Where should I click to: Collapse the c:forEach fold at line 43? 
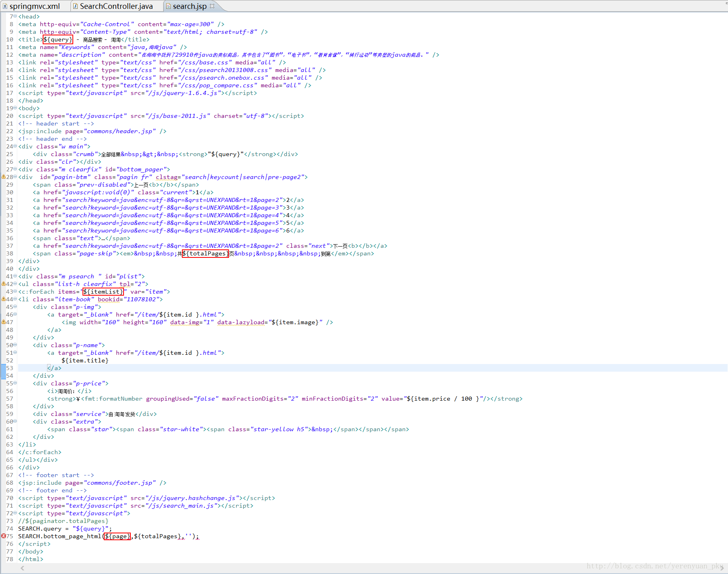pos(15,292)
